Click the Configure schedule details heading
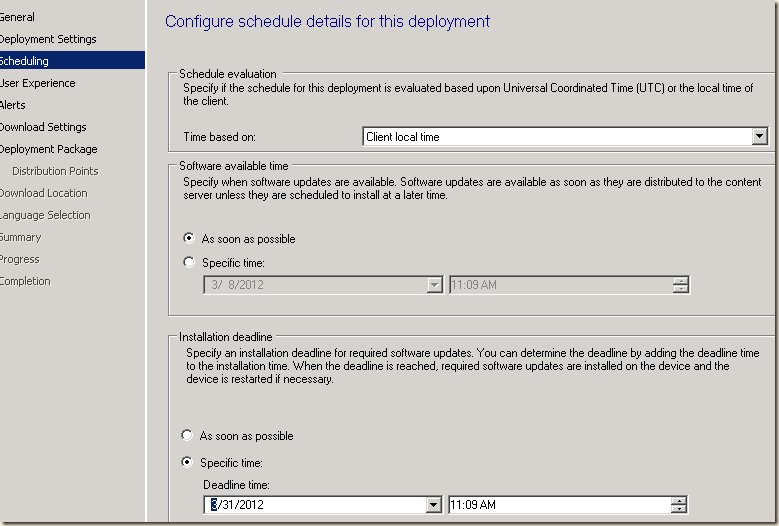This screenshot has width=779, height=526. (327, 21)
